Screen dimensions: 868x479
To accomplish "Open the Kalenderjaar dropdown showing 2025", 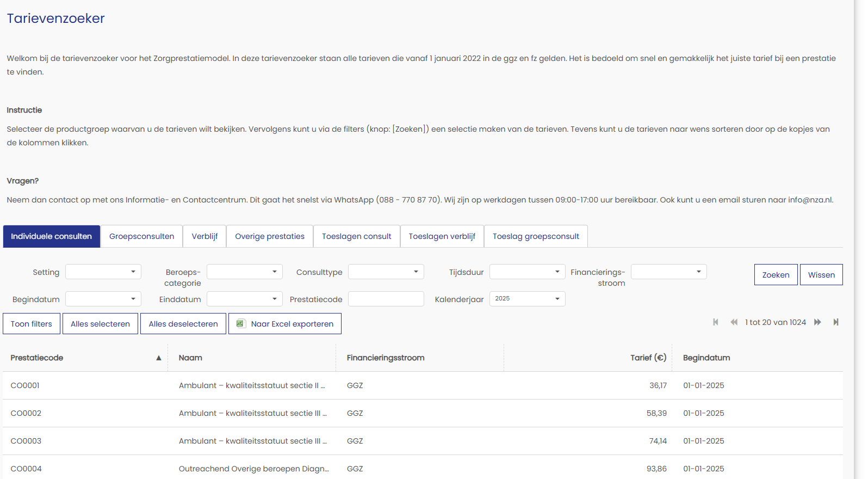I will (528, 299).
